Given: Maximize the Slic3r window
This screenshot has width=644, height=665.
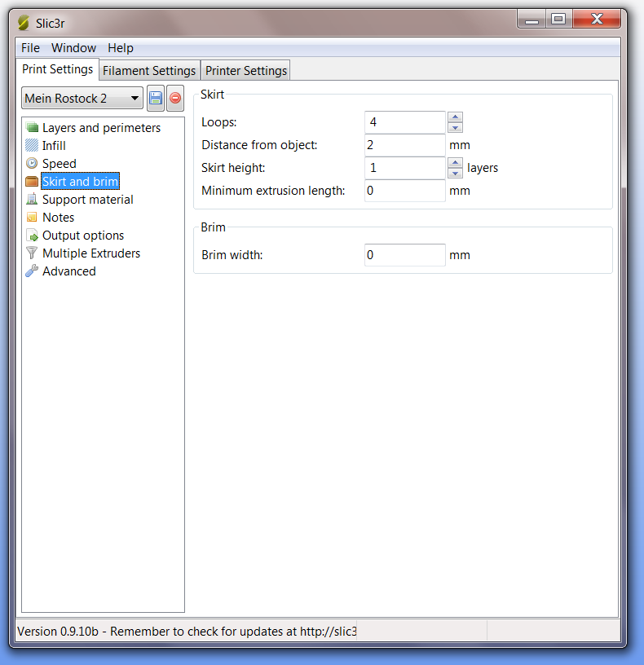Looking at the screenshot, I should [558, 20].
